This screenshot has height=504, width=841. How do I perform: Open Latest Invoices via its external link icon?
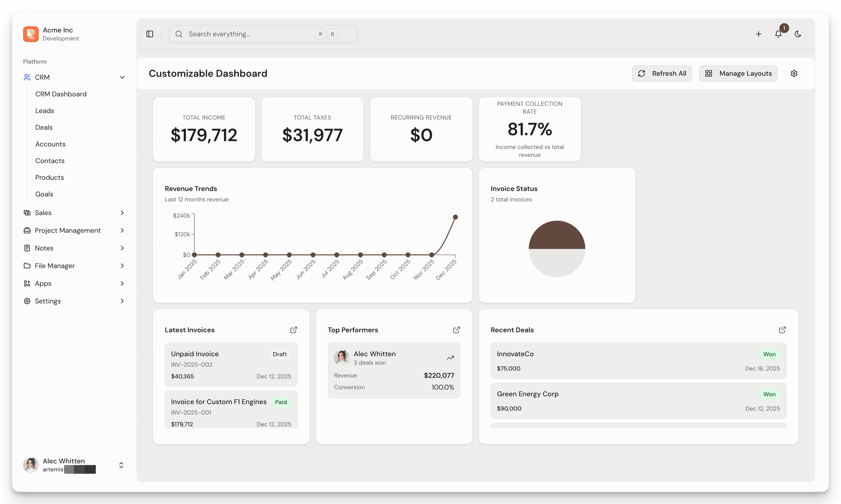tap(294, 330)
